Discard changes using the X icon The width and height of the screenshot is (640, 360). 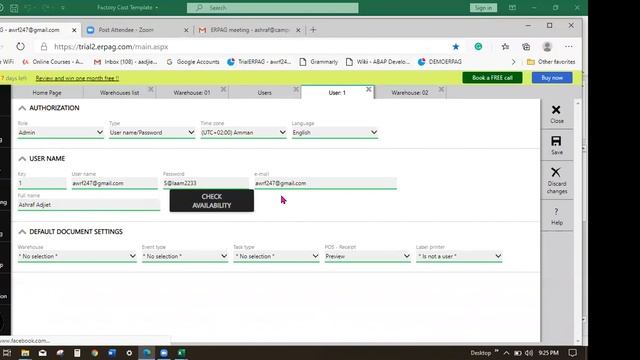[x=556, y=172]
